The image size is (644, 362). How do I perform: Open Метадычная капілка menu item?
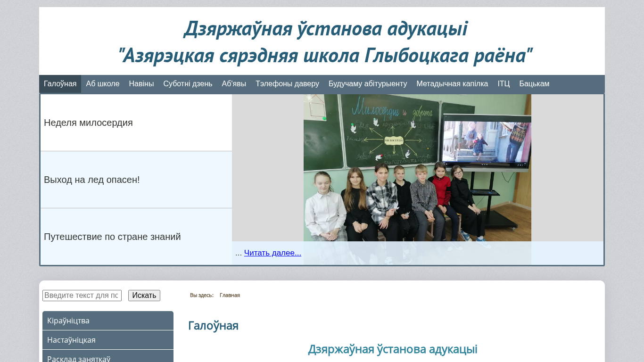[x=452, y=84]
